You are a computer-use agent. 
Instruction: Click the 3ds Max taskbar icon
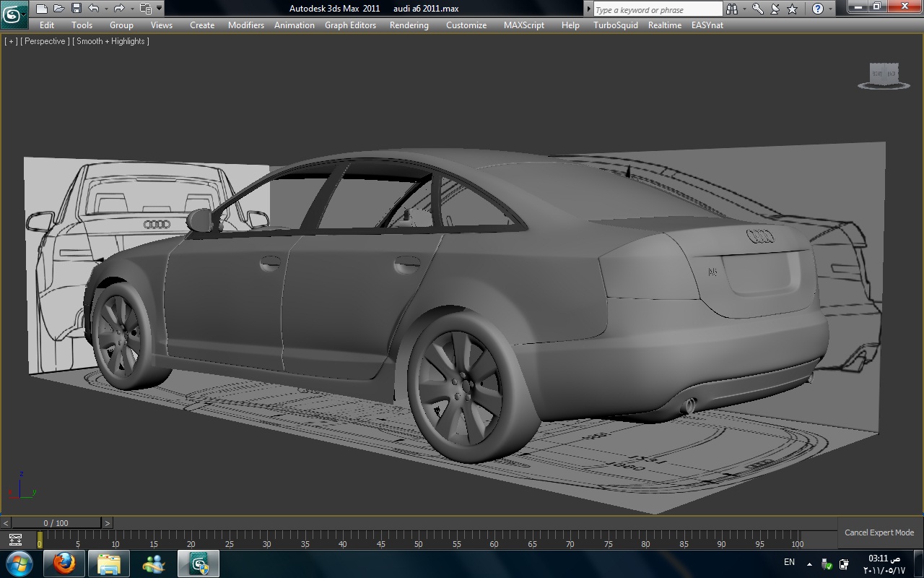[x=199, y=564]
